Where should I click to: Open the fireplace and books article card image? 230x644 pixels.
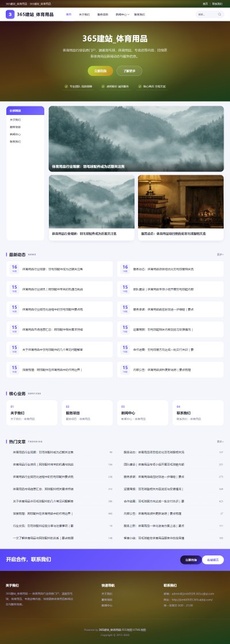pyautogui.click(x=181, y=202)
